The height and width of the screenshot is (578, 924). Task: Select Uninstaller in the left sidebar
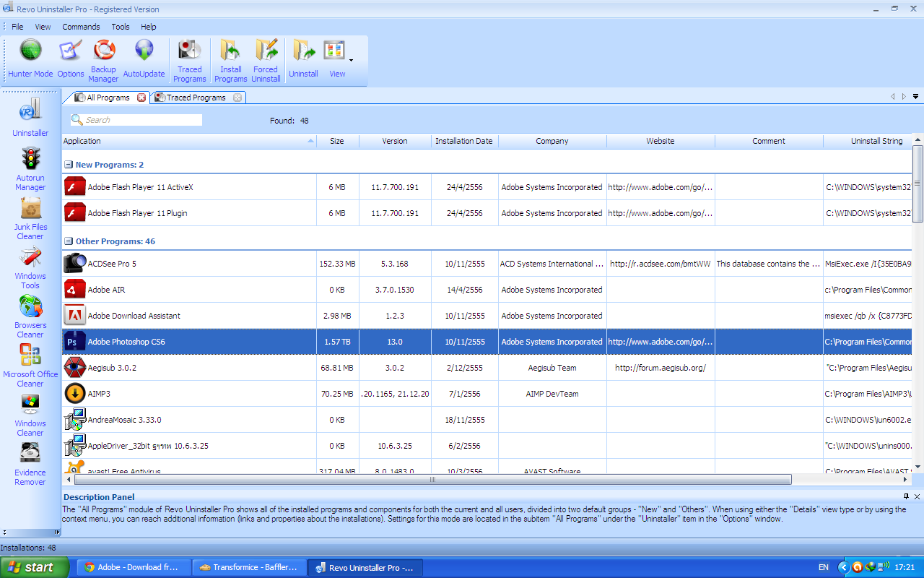[x=30, y=118]
